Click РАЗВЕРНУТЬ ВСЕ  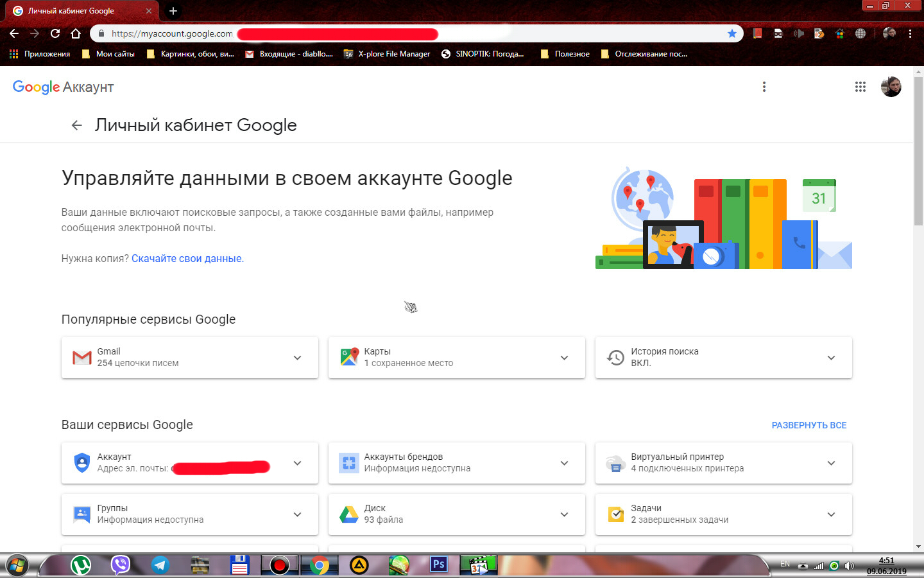point(809,425)
